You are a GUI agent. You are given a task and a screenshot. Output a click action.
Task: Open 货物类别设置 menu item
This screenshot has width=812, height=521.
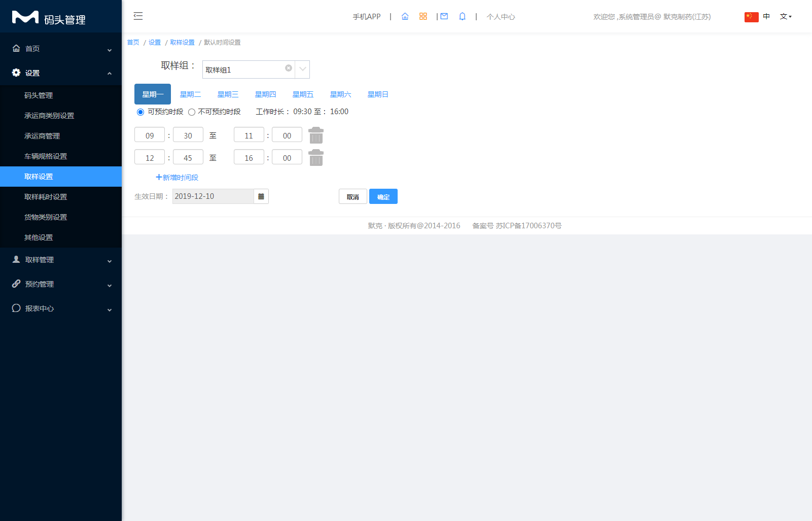click(x=61, y=217)
